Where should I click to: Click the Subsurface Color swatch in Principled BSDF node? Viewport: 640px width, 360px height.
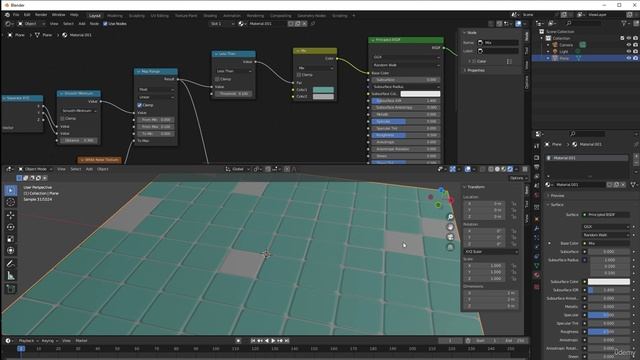tap(420, 94)
